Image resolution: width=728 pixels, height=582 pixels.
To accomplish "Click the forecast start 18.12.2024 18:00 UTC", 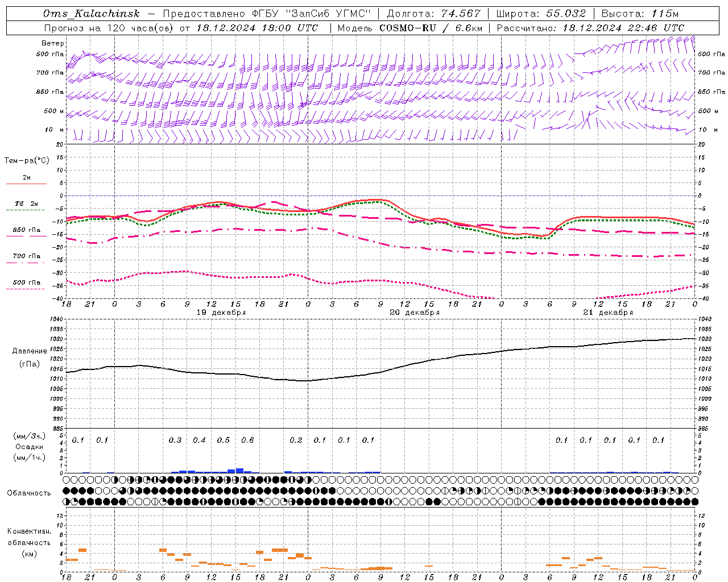I will pyautogui.click(x=257, y=28).
